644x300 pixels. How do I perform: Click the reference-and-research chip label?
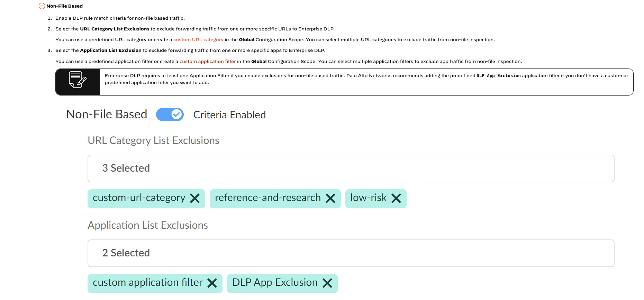267,198
